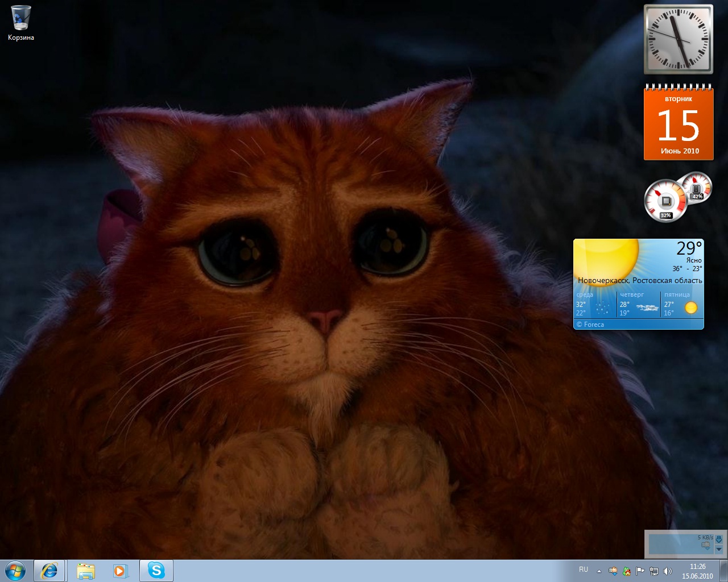The width and height of the screenshot is (728, 582).
Task: Open Skype from the taskbar
Action: tap(156, 571)
